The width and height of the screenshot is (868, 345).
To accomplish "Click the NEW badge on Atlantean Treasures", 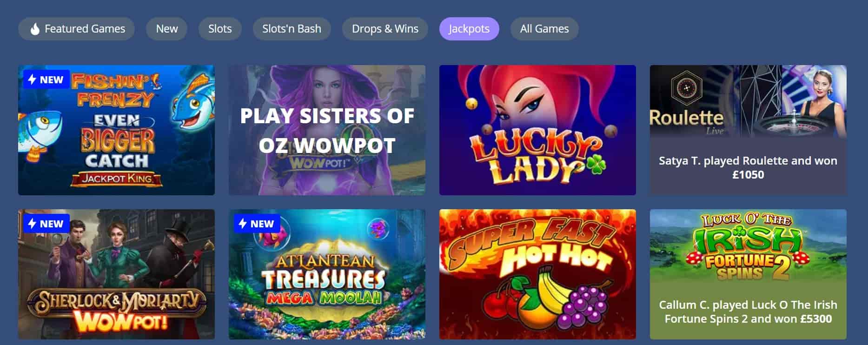I will coord(257,224).
